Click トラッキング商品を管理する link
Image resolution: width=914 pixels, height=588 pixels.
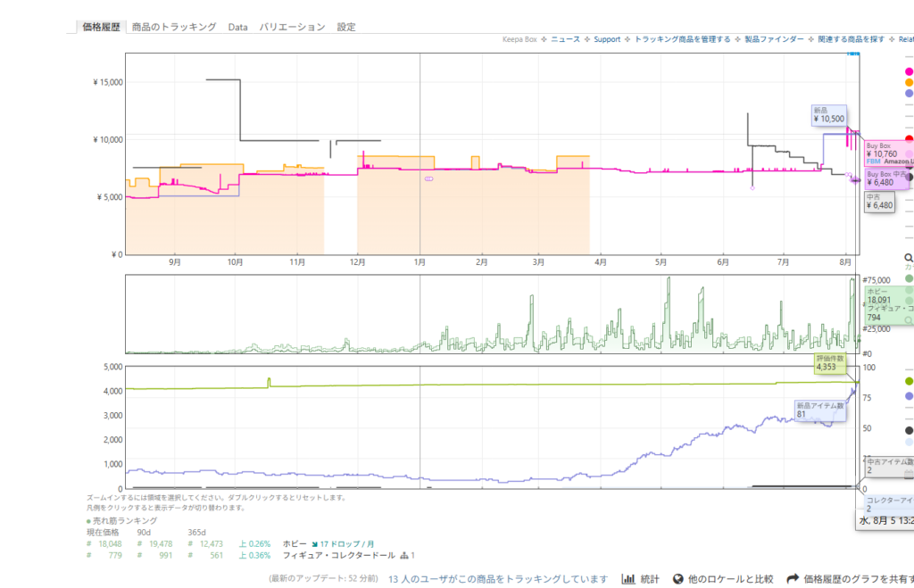point(682,39)
